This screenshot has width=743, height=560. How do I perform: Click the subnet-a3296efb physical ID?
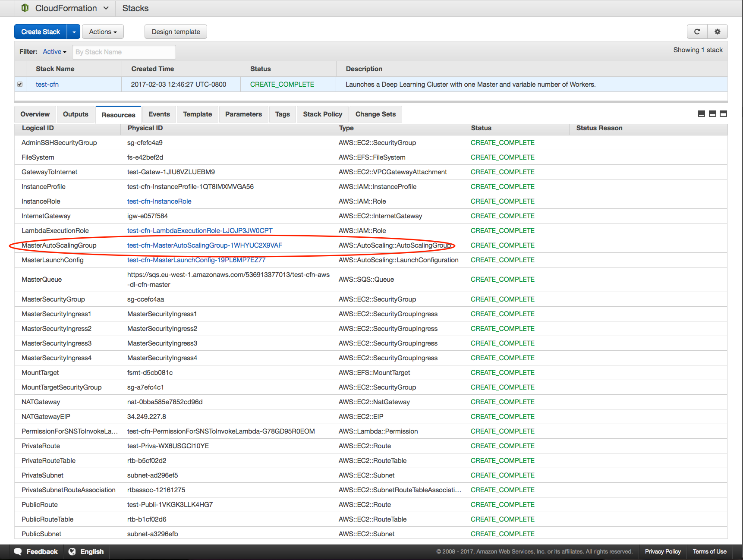pos(152,534)
